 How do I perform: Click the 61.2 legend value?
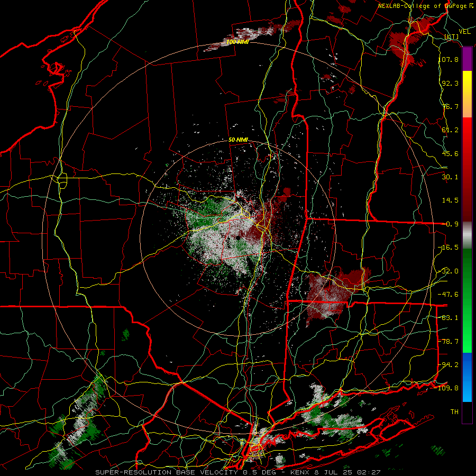[x=450, y=130]
